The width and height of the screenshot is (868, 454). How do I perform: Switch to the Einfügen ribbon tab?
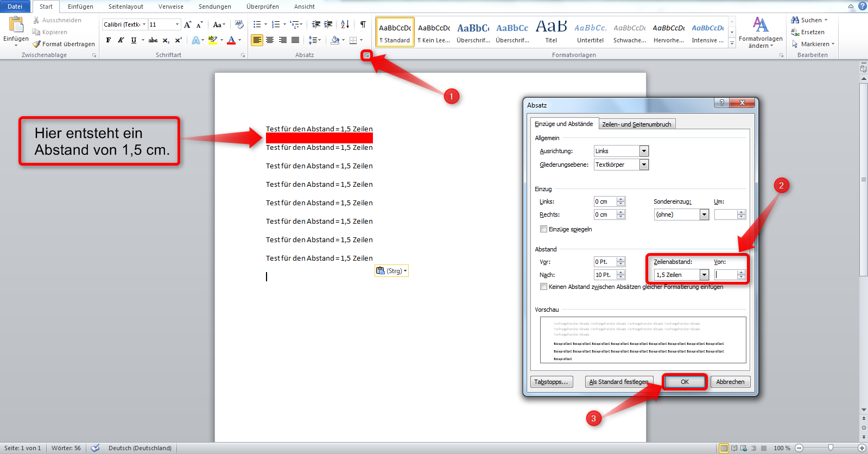pyautogui.click(x=80, y=7)
